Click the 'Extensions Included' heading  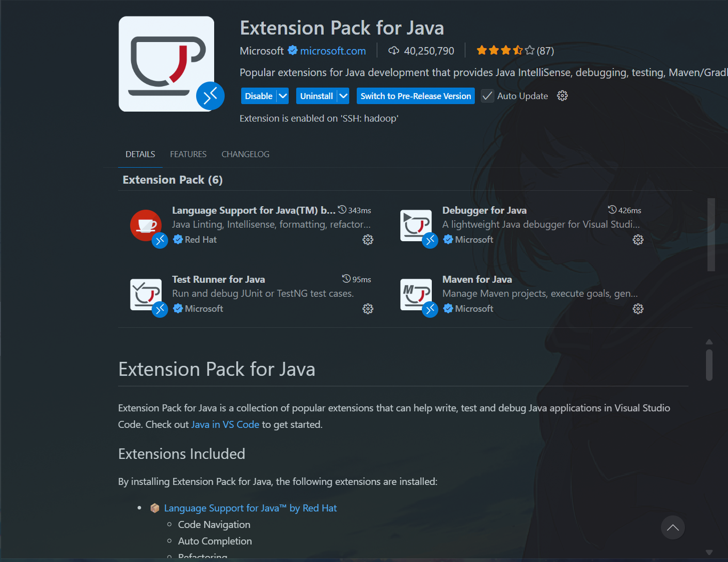(x=182, y=454)
